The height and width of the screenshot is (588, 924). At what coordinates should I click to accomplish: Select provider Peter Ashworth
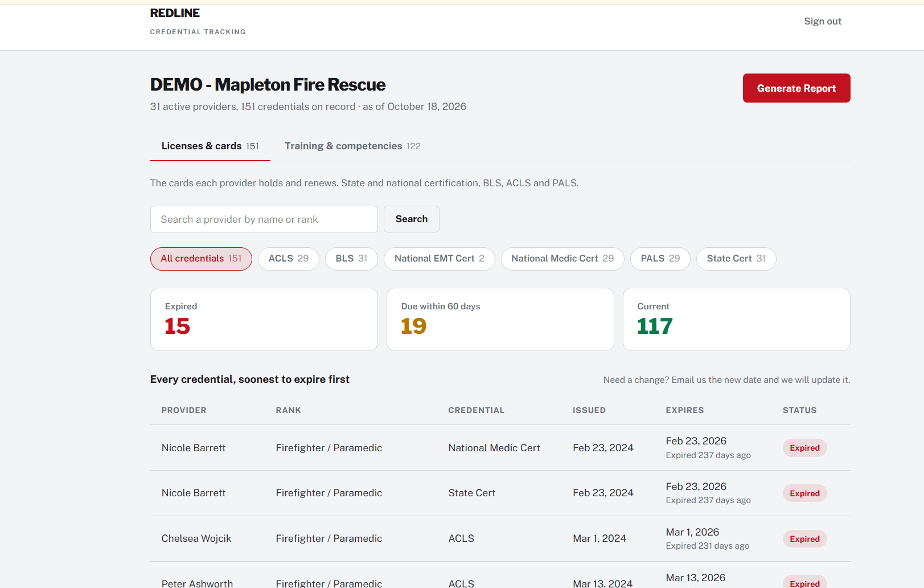197,583
